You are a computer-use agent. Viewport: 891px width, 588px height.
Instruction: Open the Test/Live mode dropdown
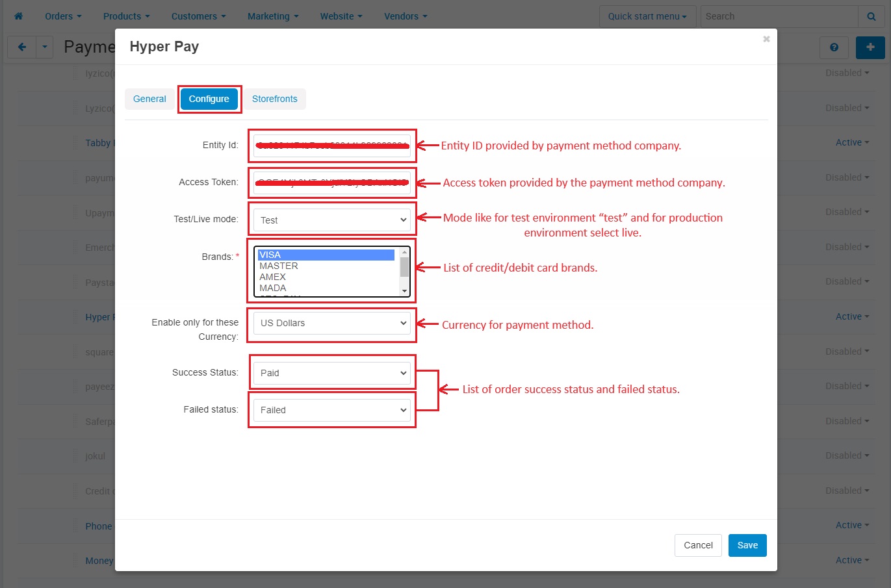click(x=332, y=220)
